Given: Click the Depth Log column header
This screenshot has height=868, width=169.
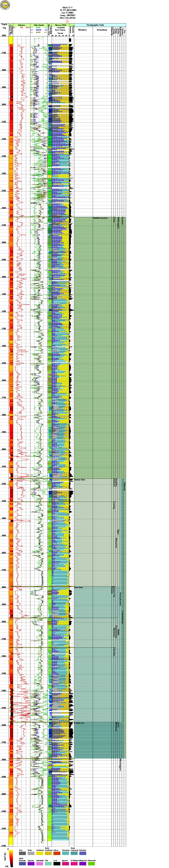Looking at the screenshot, I should coord(4,26).
